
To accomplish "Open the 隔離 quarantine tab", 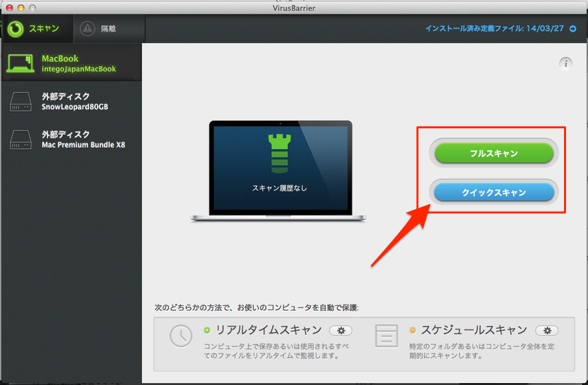I will 109,29.
